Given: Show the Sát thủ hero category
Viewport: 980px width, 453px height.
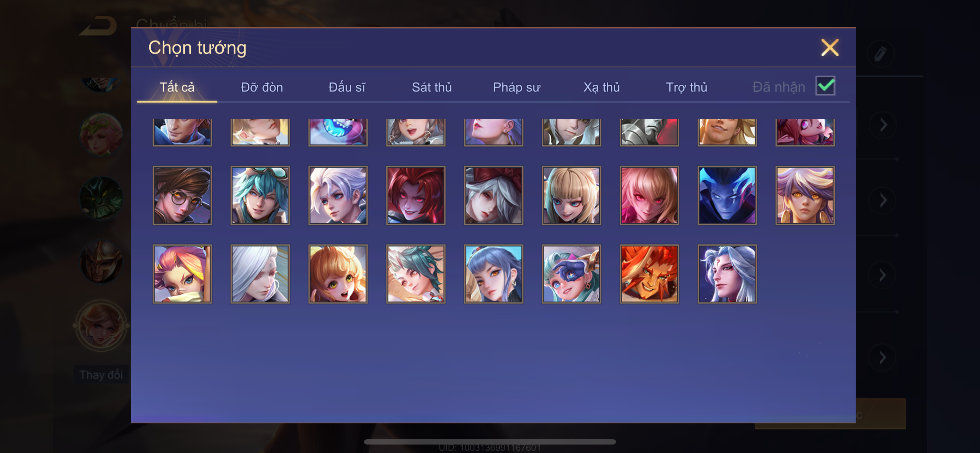Looking at the screenshot, I should coord(432,87).
